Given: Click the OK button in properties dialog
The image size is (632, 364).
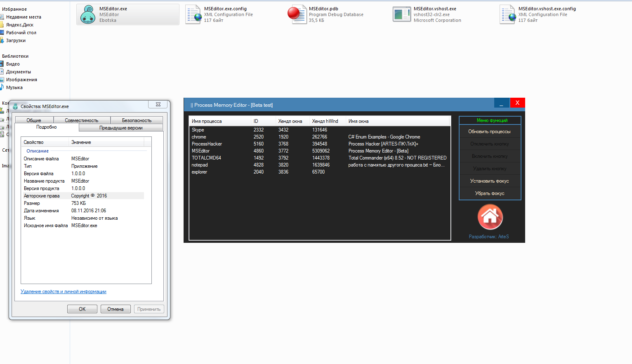Looking at the screenshot, I should 82,309.
